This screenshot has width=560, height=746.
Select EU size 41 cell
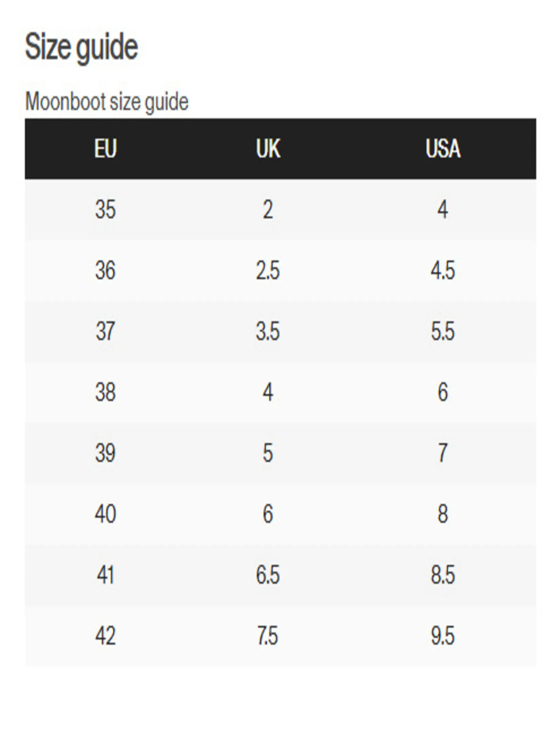point(106,574)
